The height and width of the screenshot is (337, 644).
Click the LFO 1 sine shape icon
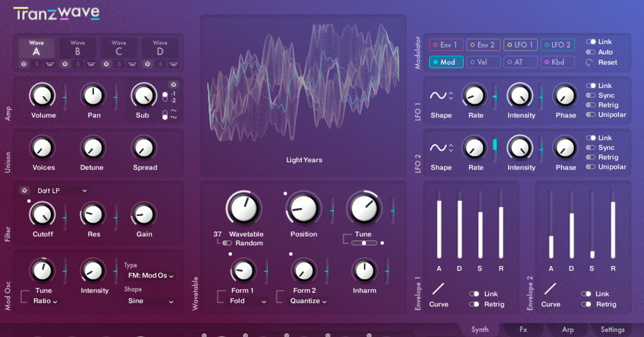click(438, 96)
